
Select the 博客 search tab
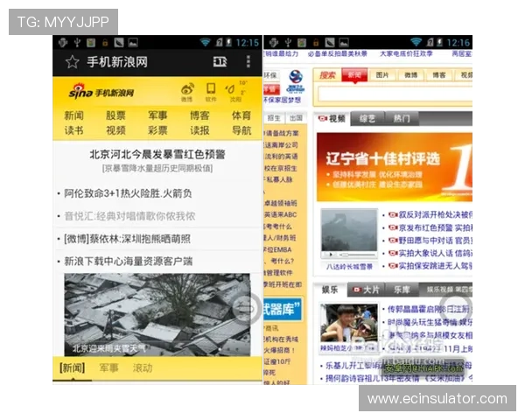(439, 75)
